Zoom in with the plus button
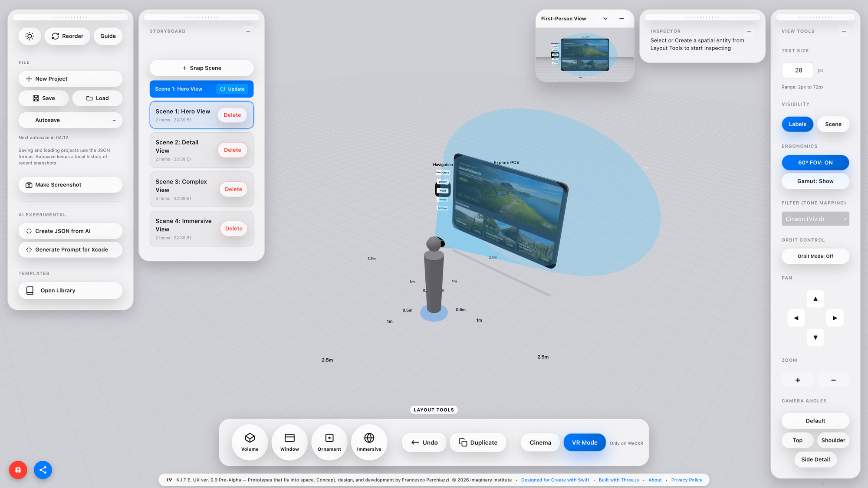The width and height of the screenshot is (868, 488). click(x=797, y=380)
